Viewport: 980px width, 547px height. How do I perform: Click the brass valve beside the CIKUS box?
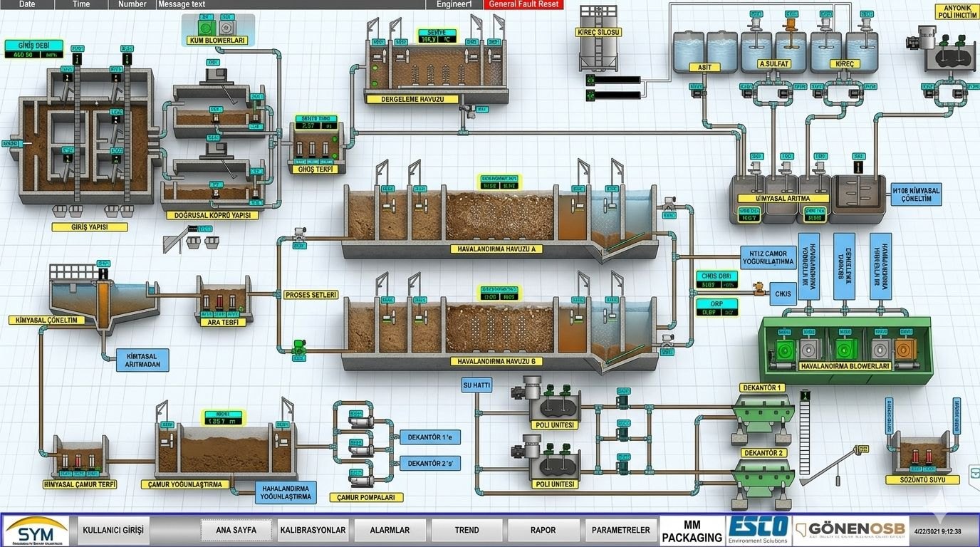pyautogui.click(x=759, y=290)
